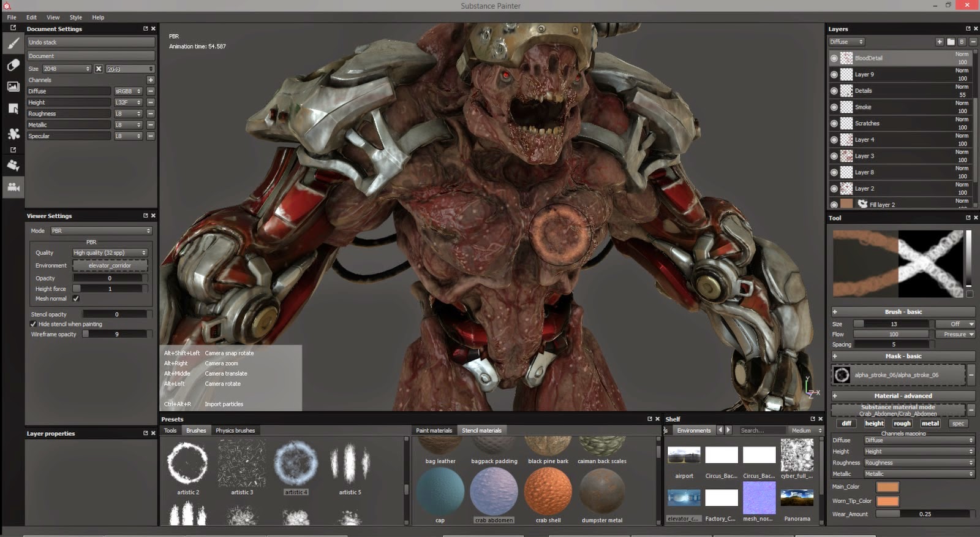Toggle visibility of BloodDetail layer
This screenshot has height=537, width=980.
[834, 58]
